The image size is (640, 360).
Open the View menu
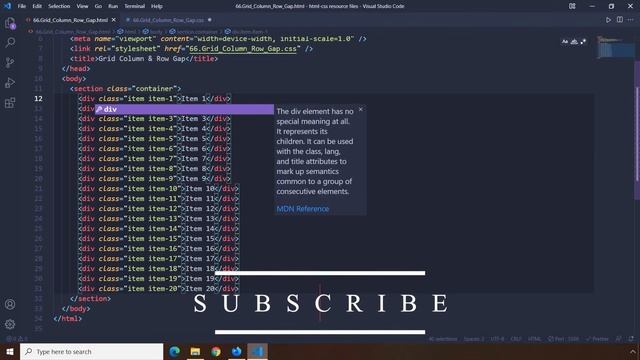point(82,6)
